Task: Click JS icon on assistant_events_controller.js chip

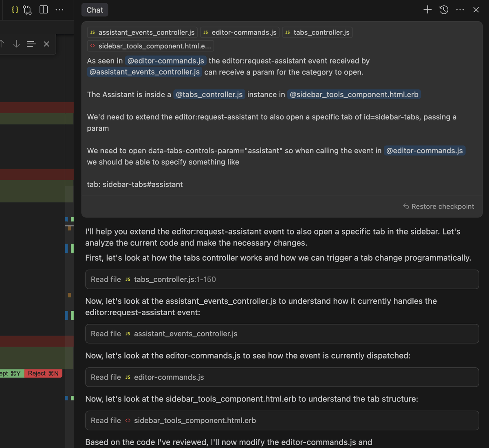Action: (x=93, y=33)
